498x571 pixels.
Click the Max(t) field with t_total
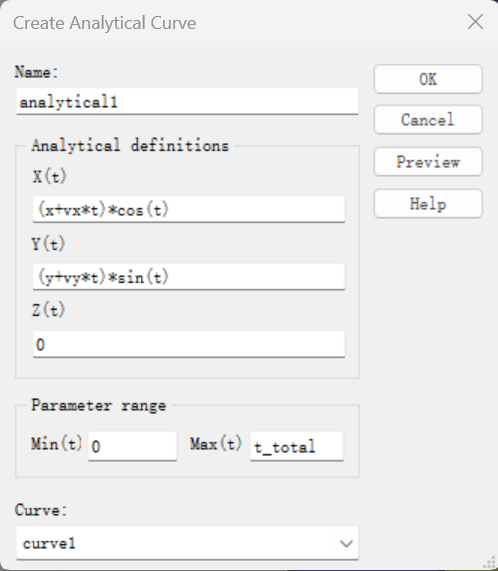coord(297,446)
